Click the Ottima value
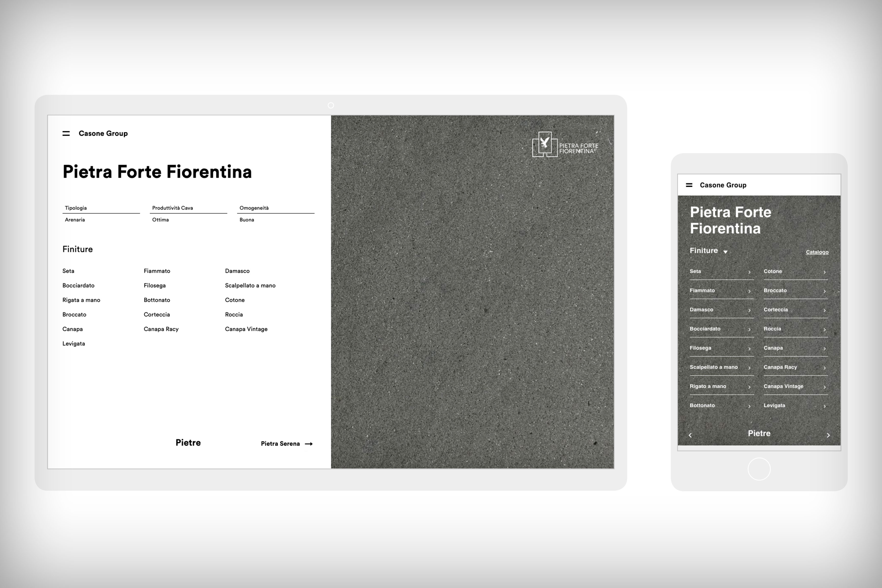The image size is (882, 588). [x=160, y=220]
